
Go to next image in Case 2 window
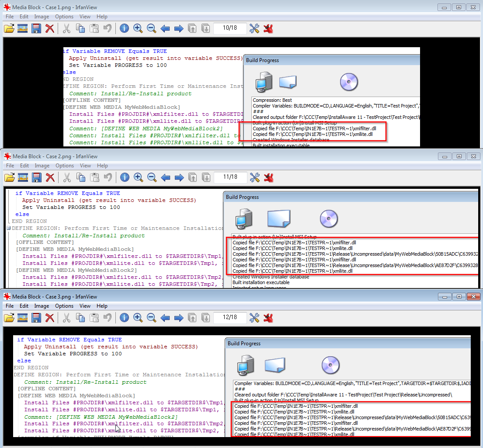(179, 178)
